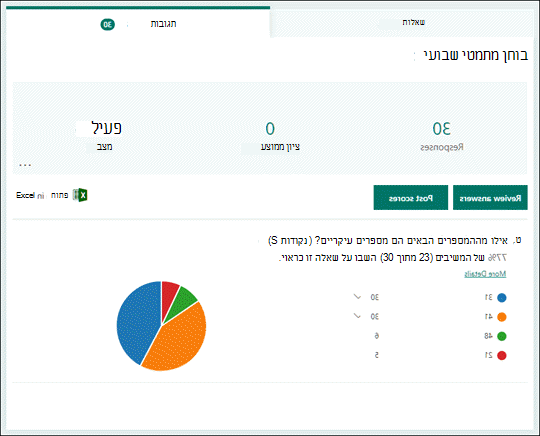Open the three-dots more options menu
This screenshot has width=540, height=436.
[x=25, y=165]
